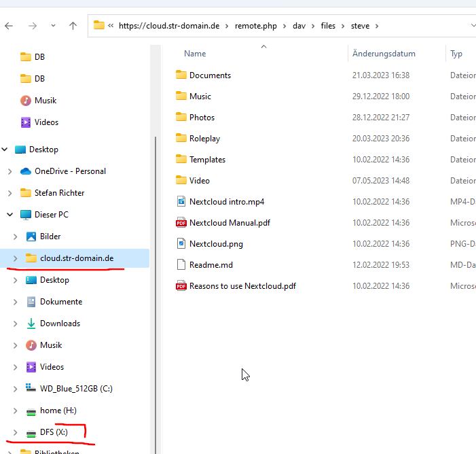Click the navigation pane scrollbar

pyautogui.click(x=155, y=295)
